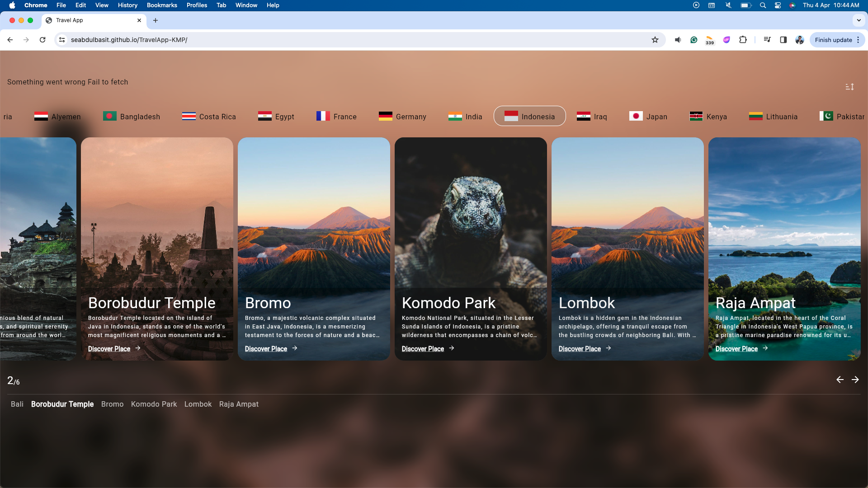Select Costa Rica country chip

tap(209, 117)
